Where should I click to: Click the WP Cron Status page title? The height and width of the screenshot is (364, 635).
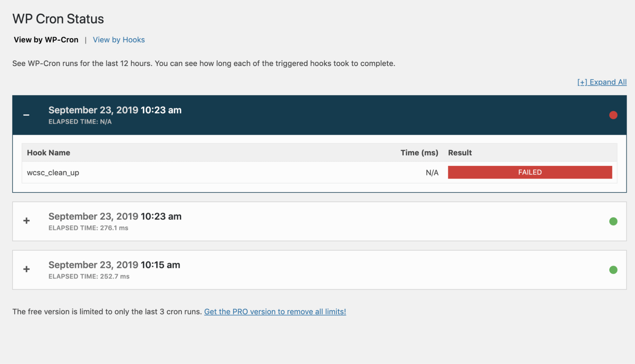[x=58, y=19]
